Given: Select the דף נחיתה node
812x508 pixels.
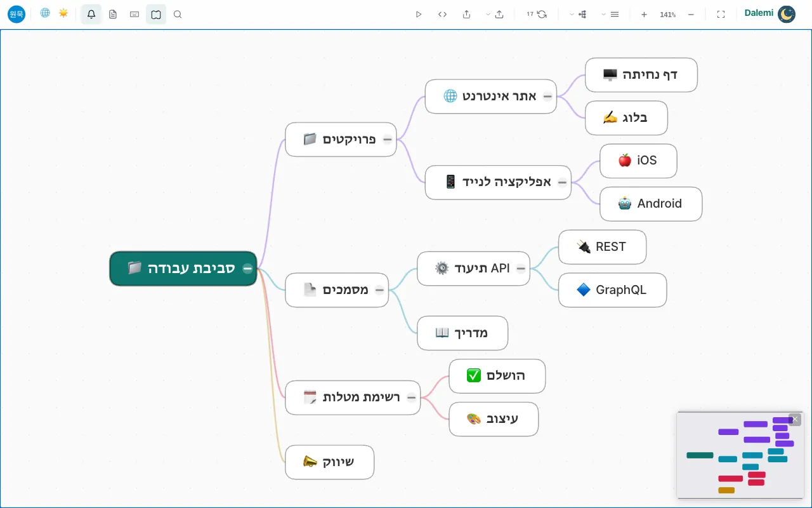Looking at the screenshot, I should (x=641, y=75).
